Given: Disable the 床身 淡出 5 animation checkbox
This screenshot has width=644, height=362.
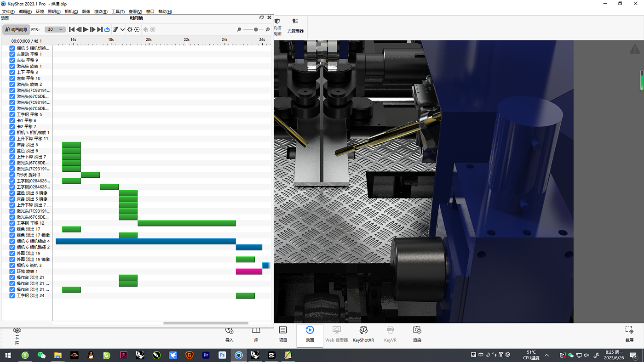Looking at the screenshot, I should (x=12, y=145).
